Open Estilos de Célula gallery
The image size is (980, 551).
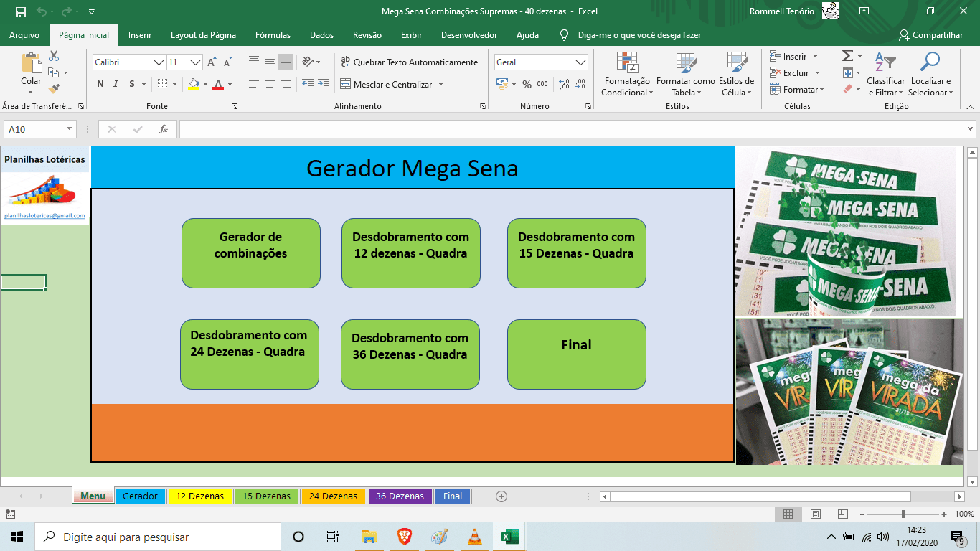pos(736,74)
